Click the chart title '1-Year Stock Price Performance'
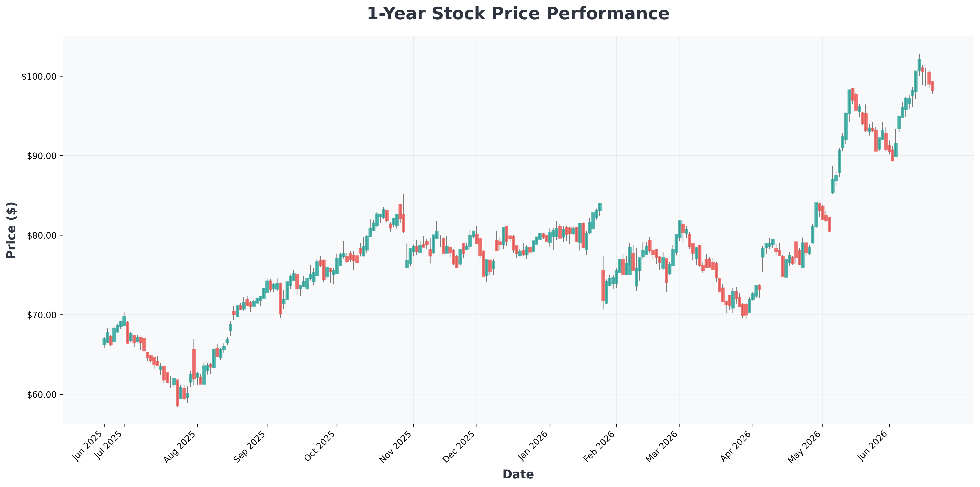Screen dimensions: 980x487 click(518, 14)
